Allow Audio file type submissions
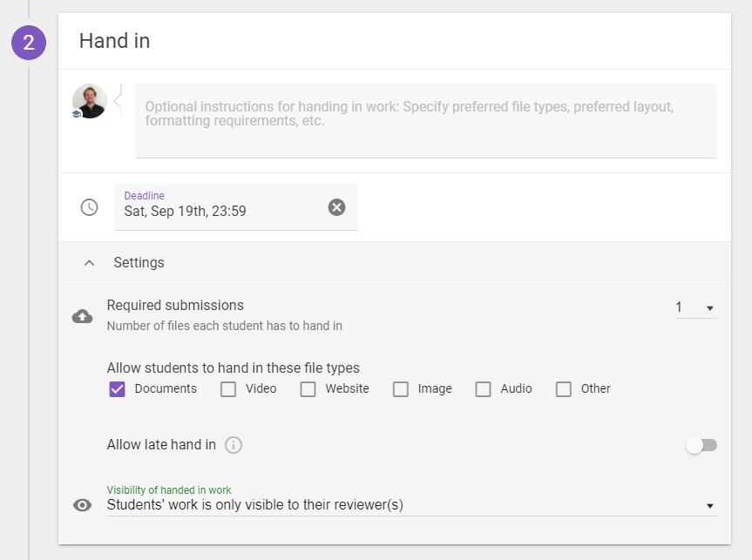The width and height of the screenshot is (752, 560). pos(483,388)
